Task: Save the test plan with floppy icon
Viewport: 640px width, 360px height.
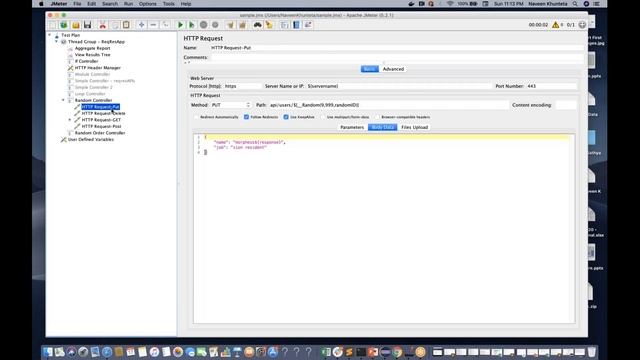Action: [x=87, y=25]
